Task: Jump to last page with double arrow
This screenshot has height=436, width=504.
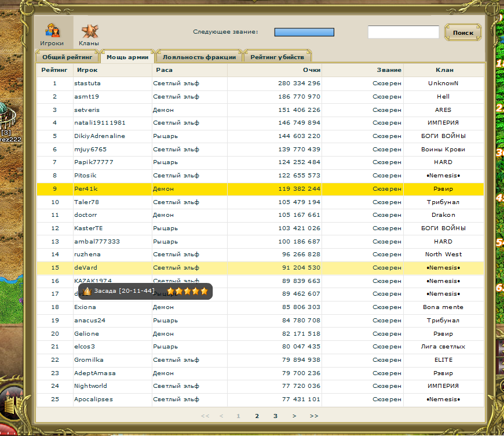Action: coord(314,416)
